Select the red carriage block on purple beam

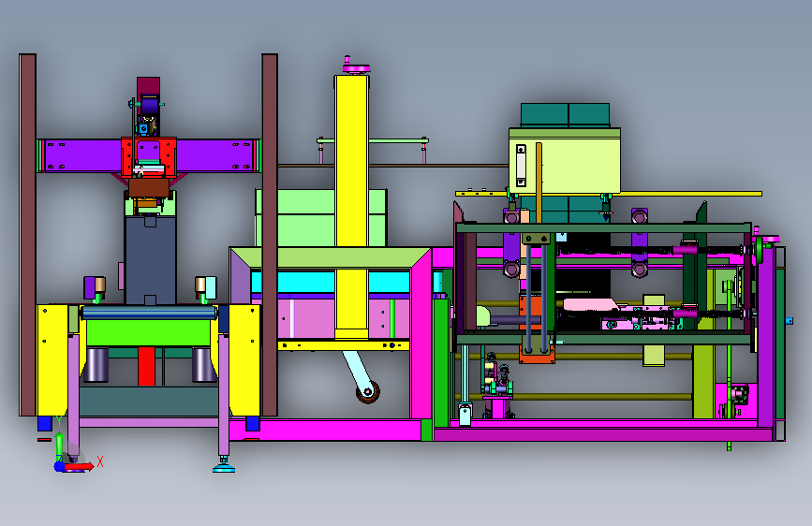coord(149,157)
